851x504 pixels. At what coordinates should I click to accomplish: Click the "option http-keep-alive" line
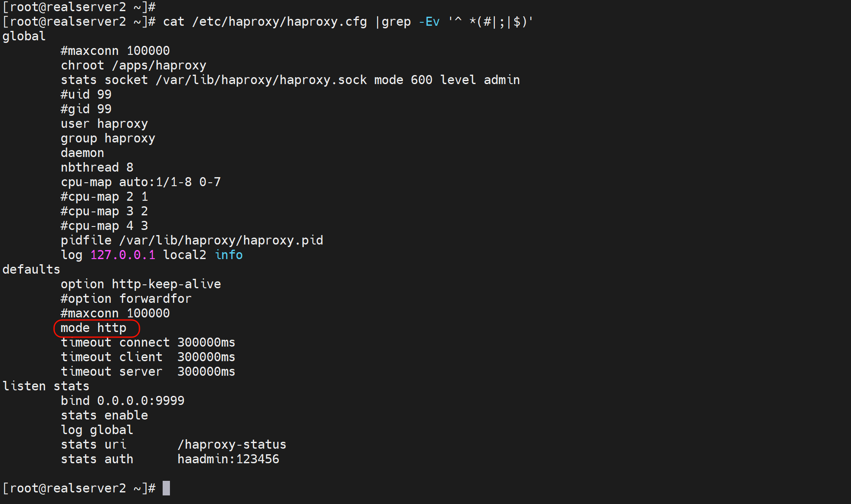click(141, 284)
